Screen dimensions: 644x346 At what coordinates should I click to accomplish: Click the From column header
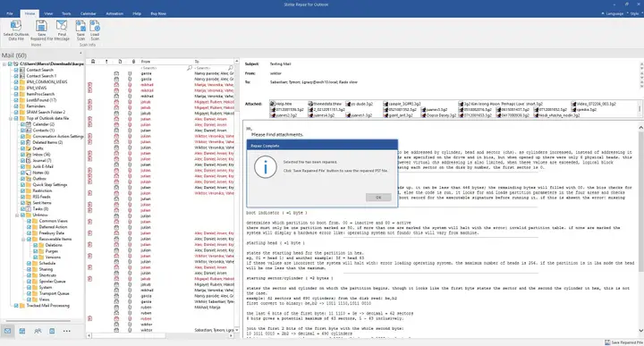tap(166, 62)
